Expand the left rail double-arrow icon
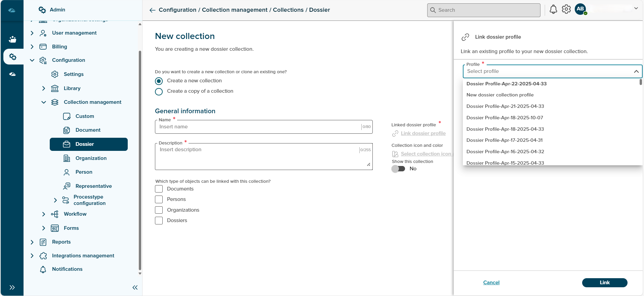This screenshot has width=644, height=296. (12, 287)
